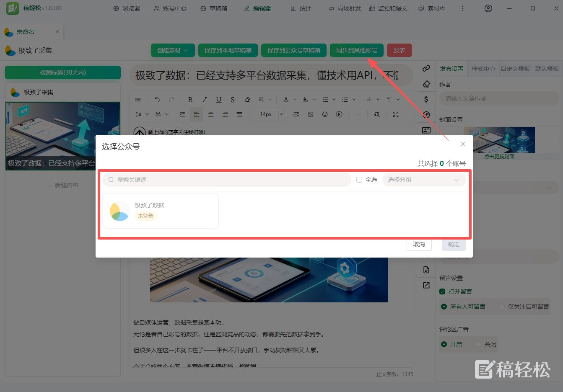Add a new article via 新建内容
This screenshot has width=563, height=392.
(x=63, y=185)
